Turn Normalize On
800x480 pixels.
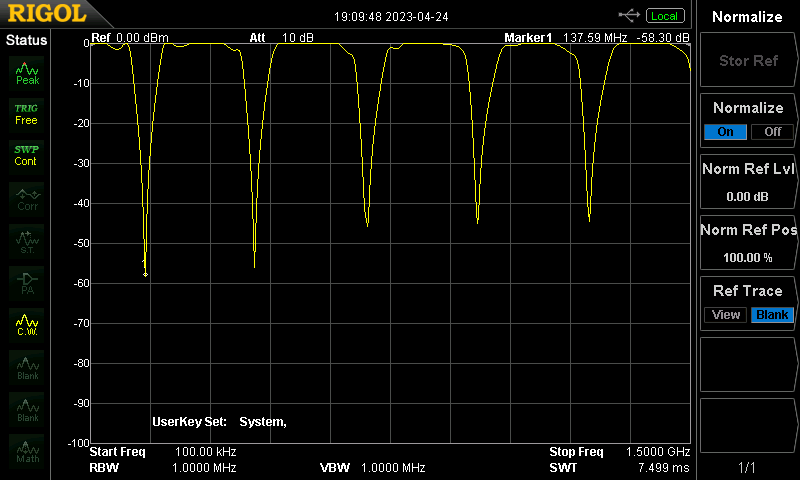click(x=725, y=132)
